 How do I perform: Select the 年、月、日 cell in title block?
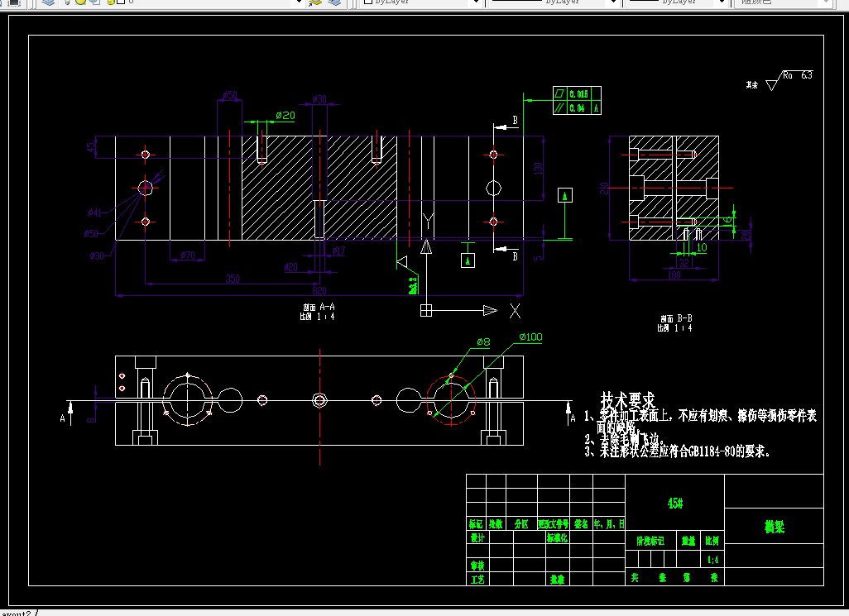609,524
